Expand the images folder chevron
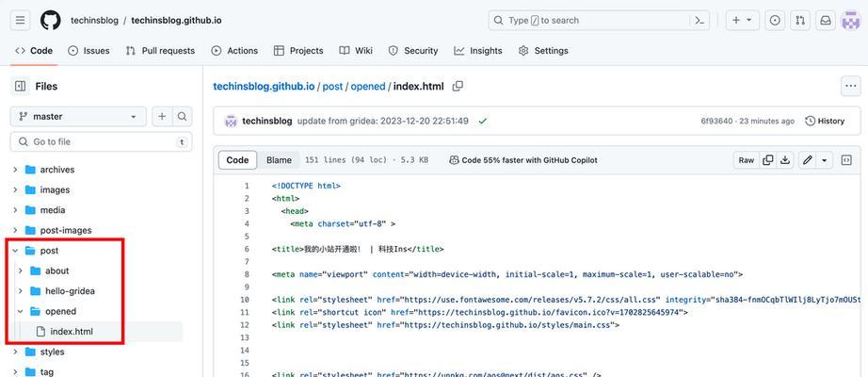The height and width of the screenshot is (377, 868). [15, 189]
